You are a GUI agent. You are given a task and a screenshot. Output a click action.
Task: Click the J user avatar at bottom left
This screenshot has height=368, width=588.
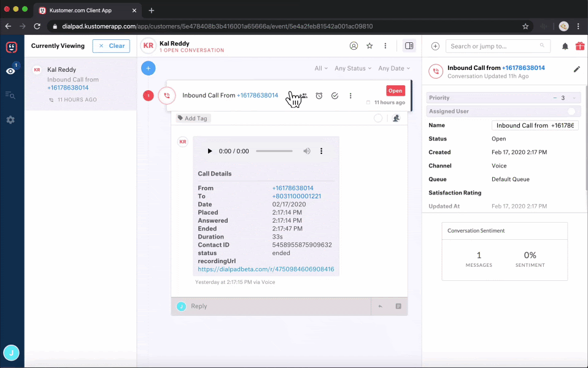point(11,353)
